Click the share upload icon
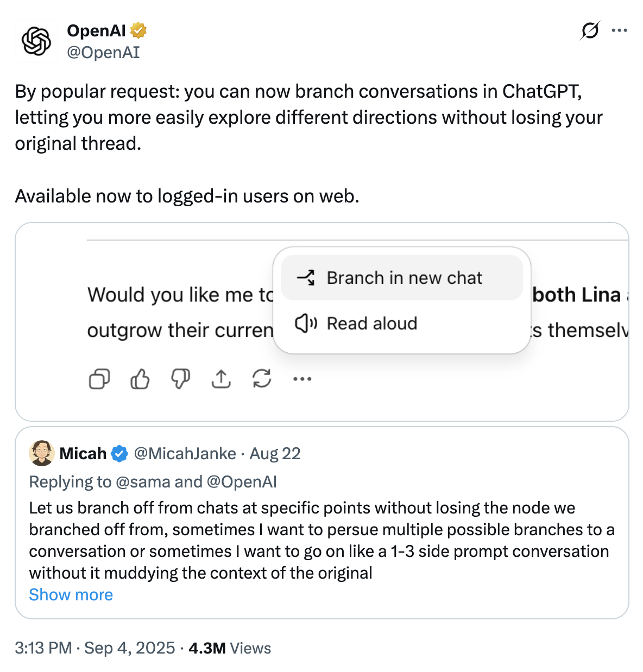The image size is (643, 672). [221, 379]
